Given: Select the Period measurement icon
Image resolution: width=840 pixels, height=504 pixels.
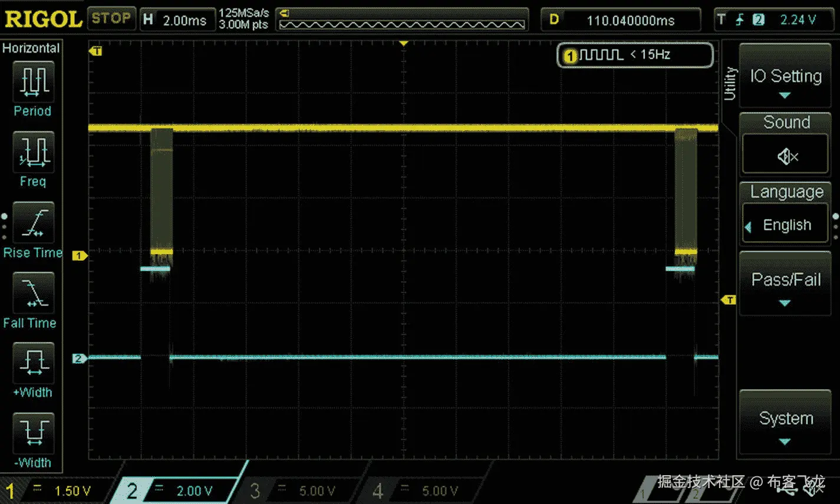Looking at the screenshot, I should (32, 83).
